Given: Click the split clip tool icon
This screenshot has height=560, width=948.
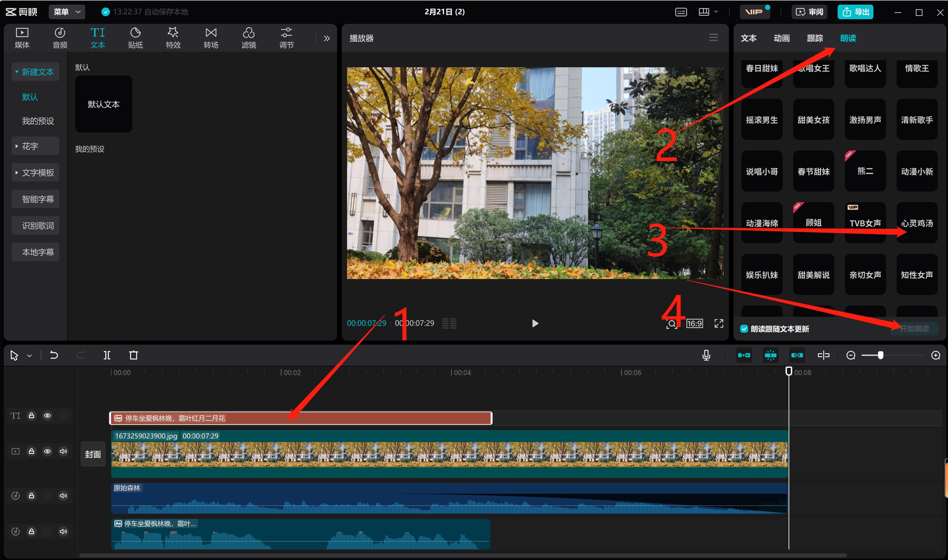Looking at the screenshot, I should coord(107,355).
